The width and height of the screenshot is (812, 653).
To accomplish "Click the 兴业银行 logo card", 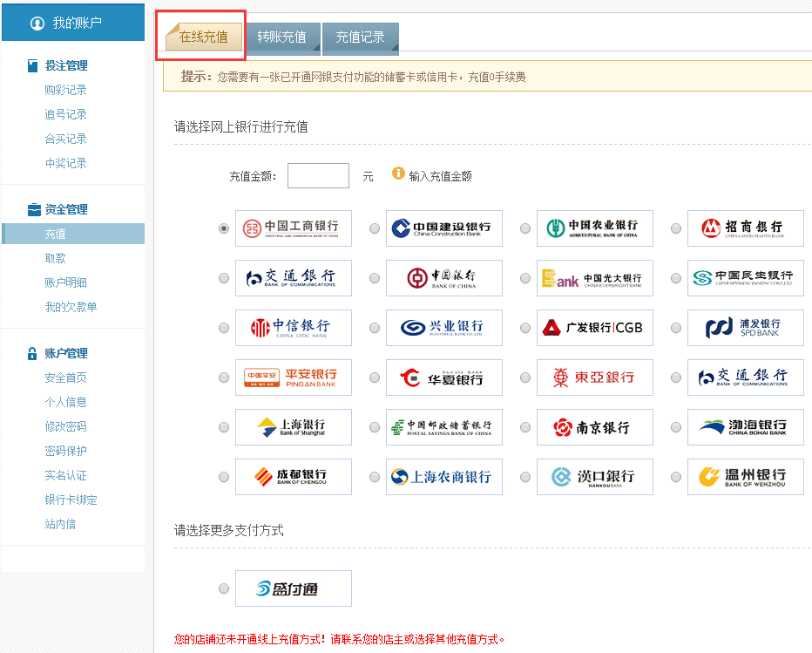I will pyautogui.click(x=443, y=328).
